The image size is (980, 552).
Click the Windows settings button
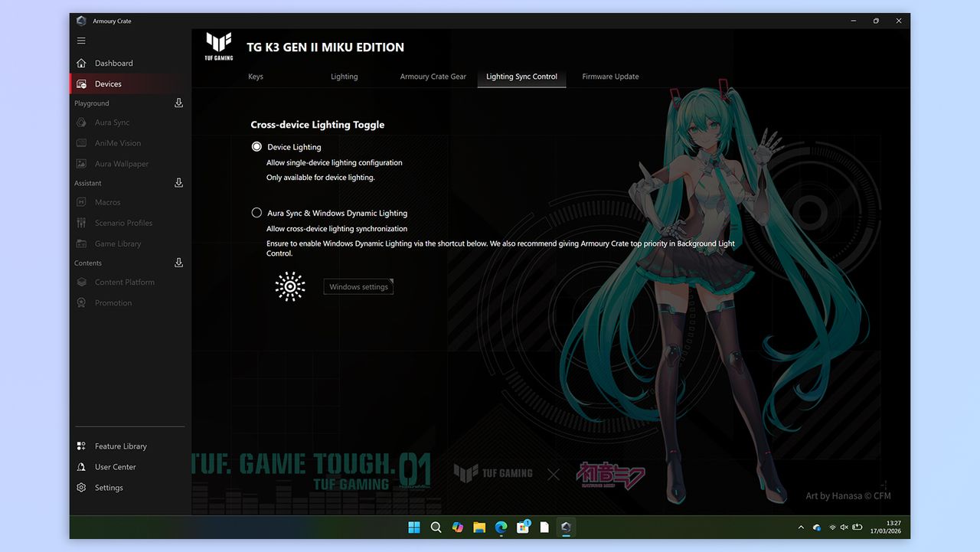(x=358, y=286)
